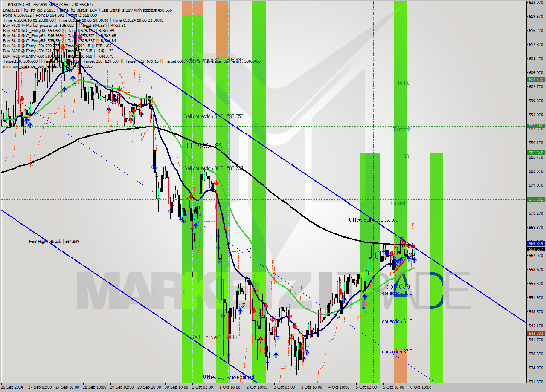Click the green 586.668 price tag
The width and height of the screenshot is (546, 392).
click(x=536, y=153)
